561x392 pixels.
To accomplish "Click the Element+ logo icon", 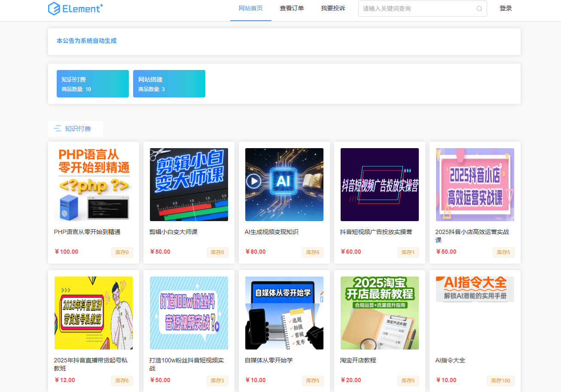I will pyautogui.click(x=54, y=9).
